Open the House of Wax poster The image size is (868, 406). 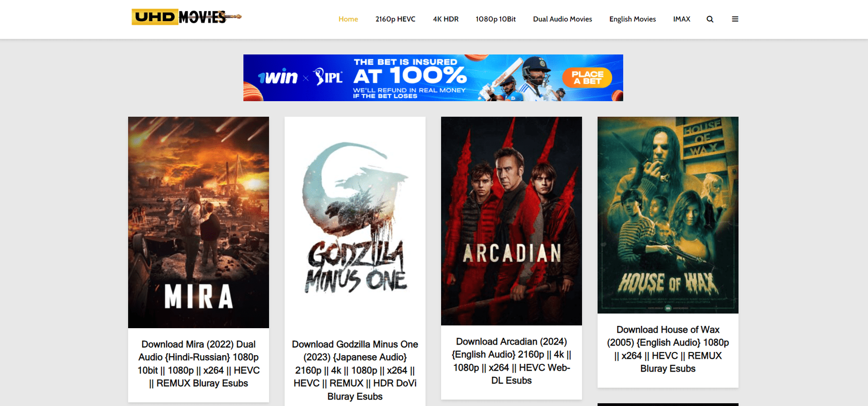tap(668, 215)
